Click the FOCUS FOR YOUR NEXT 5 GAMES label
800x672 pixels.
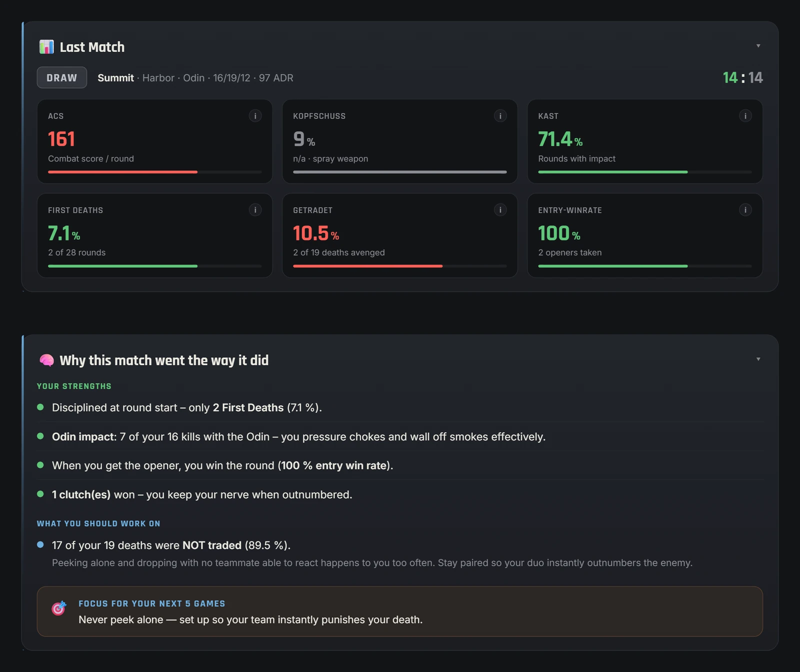coord(152,604)
